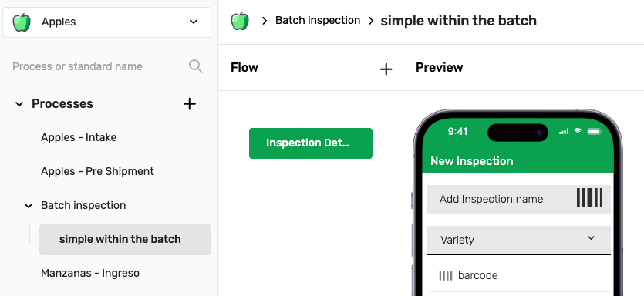
Task: Select the Apples - Intake process
Action: (x=79, y=137)
